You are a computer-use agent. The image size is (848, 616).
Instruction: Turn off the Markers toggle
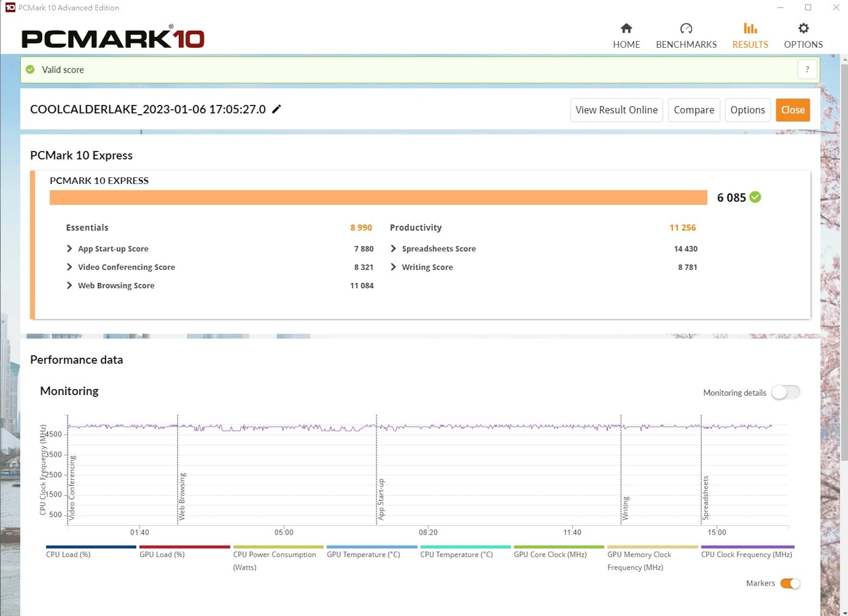(790, 583)
